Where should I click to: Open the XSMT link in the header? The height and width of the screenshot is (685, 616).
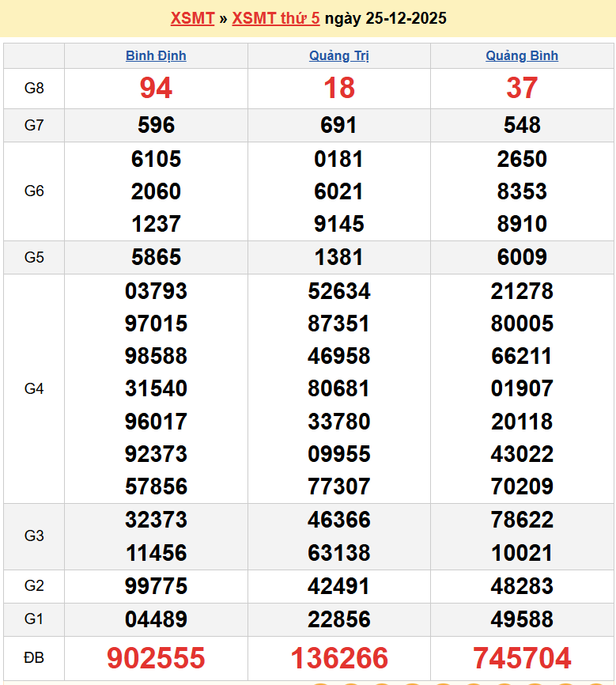192,18
